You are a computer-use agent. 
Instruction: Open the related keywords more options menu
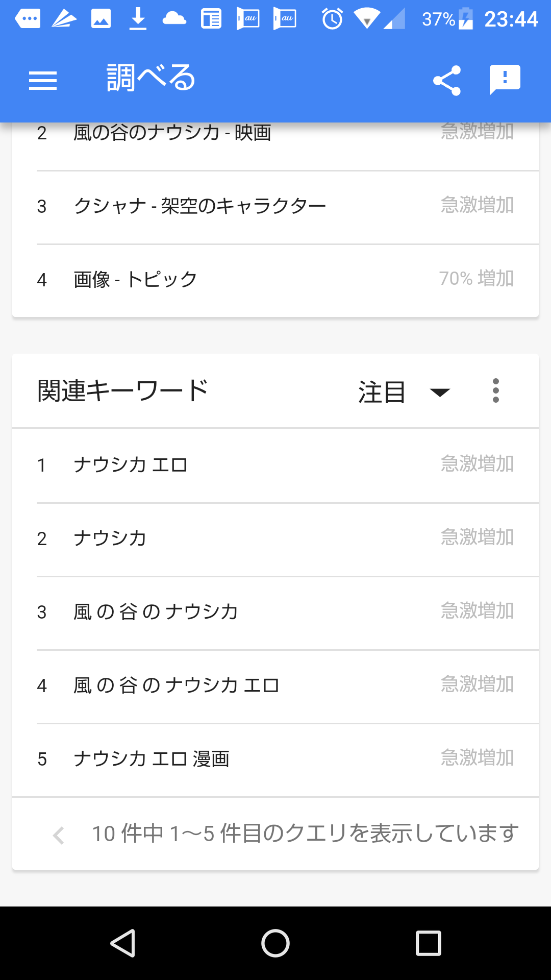coord(495,391)
